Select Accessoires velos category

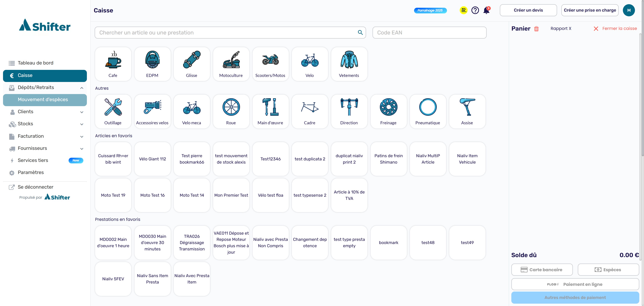click(152, 111)
